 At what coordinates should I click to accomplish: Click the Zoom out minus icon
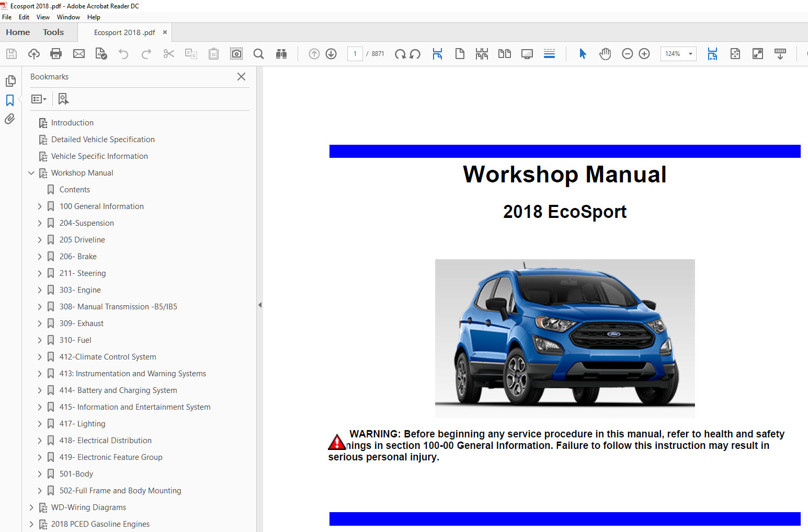(627, 54)
